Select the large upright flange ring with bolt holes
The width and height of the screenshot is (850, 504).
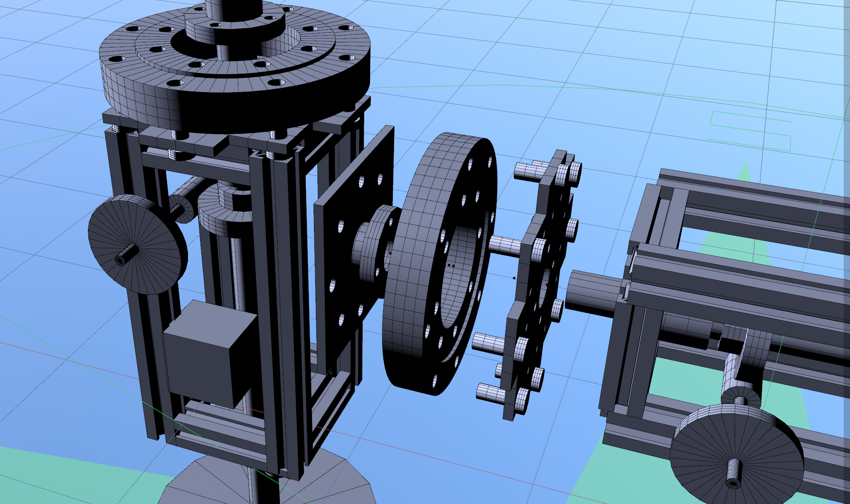pos(440,264)
